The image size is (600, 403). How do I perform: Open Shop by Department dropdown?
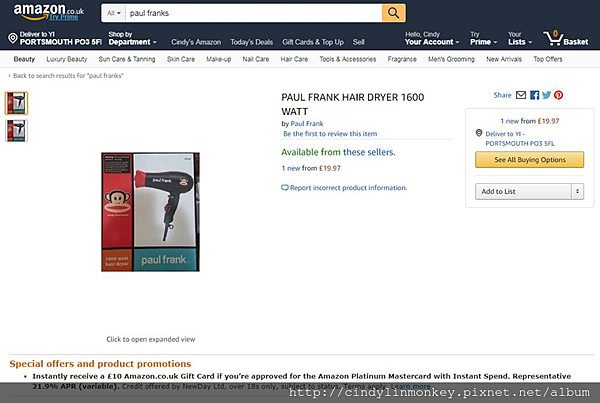pyautogui.click(x=132, y=38)
